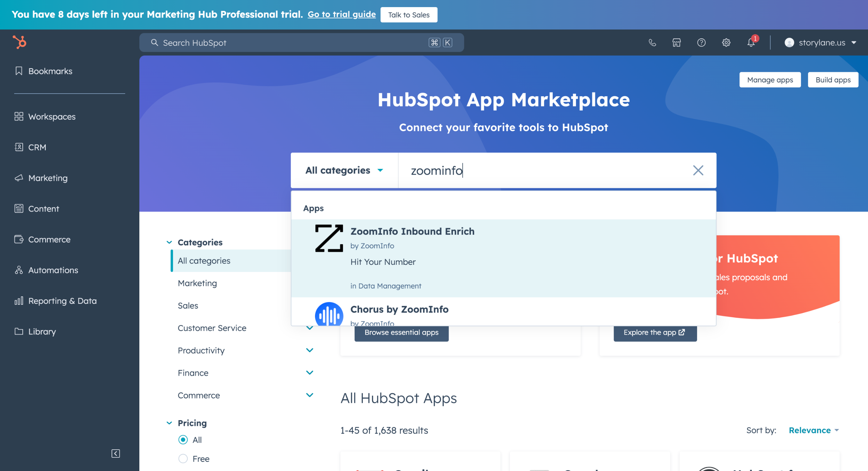Expand the Productivity category chevron

tap(310, 350)
